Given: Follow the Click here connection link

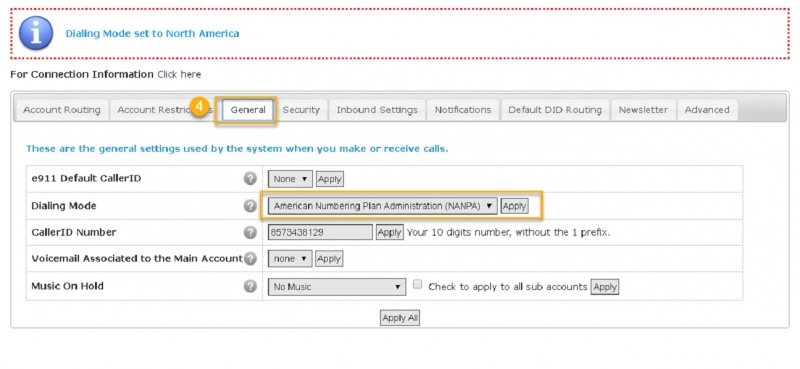Looking at the screenshot, I should coord(179,75).
